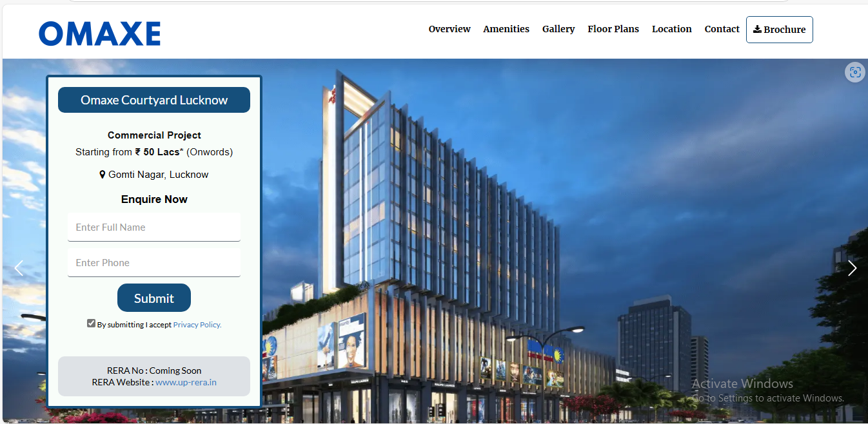Viewport: 868px width, 424px height.
Task: Click the RERA No : Coming Soon text
Action: pos(154,371)
